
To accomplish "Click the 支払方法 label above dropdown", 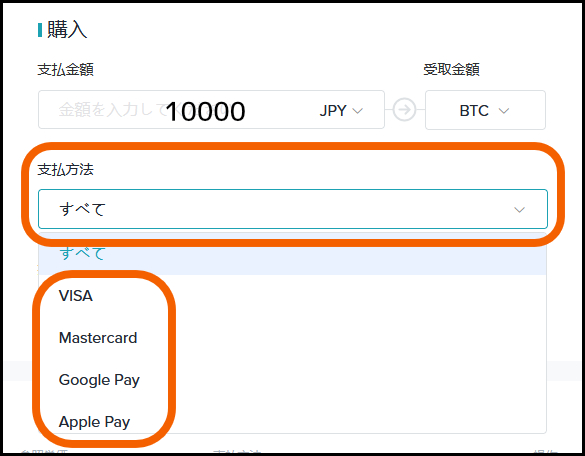I will point(66,170).
